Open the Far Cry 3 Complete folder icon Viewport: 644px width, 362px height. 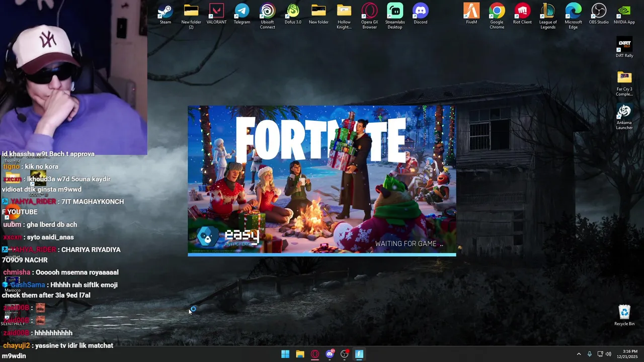pos(624,83)
